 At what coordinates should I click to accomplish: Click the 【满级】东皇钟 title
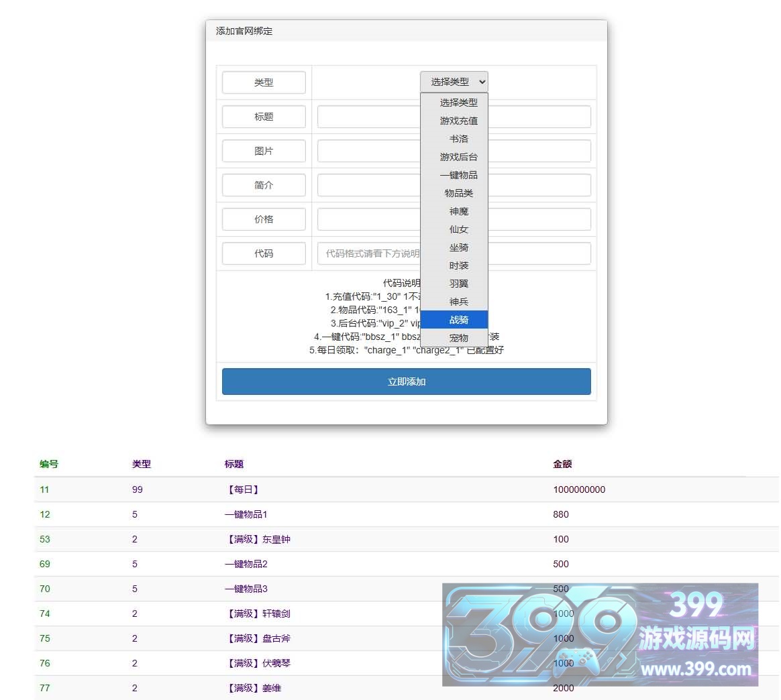pos(258,539)
